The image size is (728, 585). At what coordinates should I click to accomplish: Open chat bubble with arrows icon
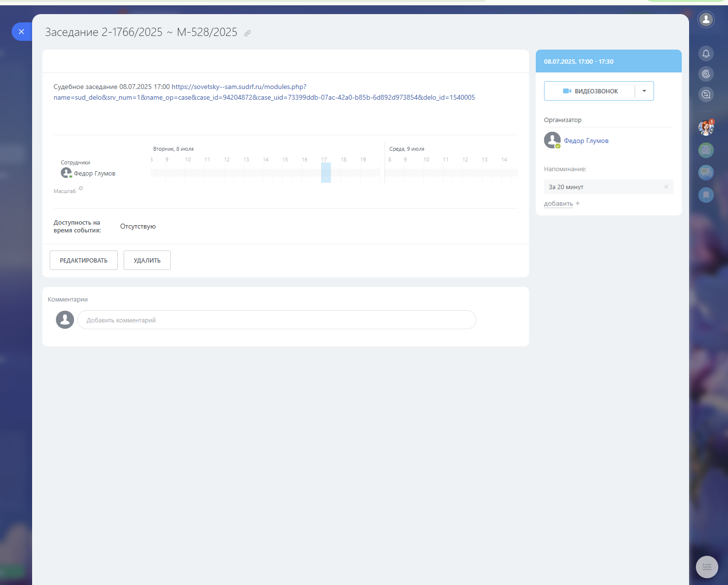coord(706,94)
